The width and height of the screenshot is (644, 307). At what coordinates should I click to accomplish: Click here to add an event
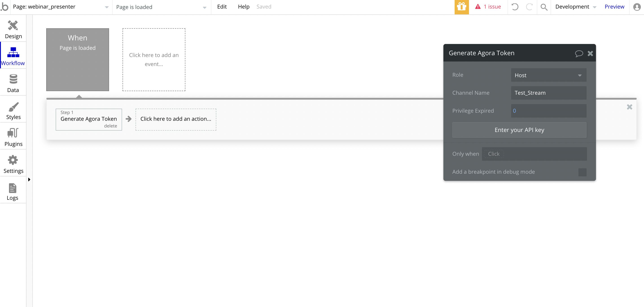(154, 59)
